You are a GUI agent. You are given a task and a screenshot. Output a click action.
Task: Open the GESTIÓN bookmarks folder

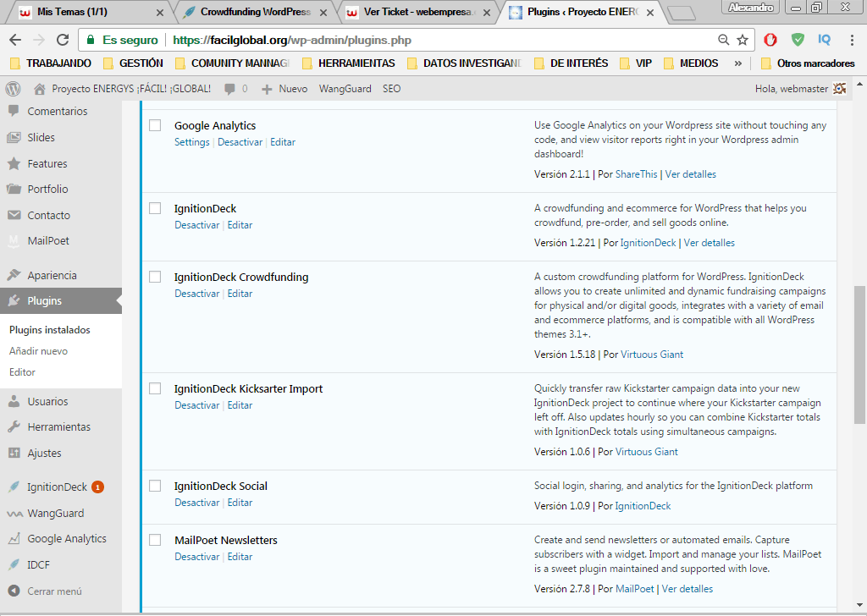(133, 63)
